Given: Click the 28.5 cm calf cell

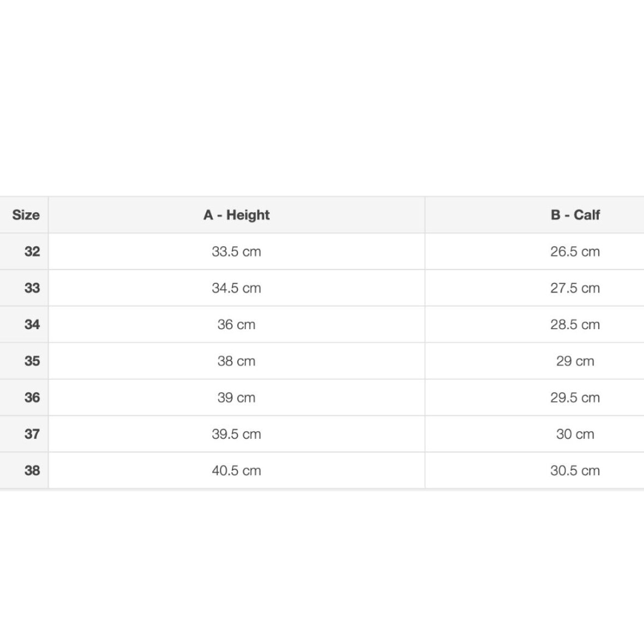Looking at the screenshot, I should (575, 325).
